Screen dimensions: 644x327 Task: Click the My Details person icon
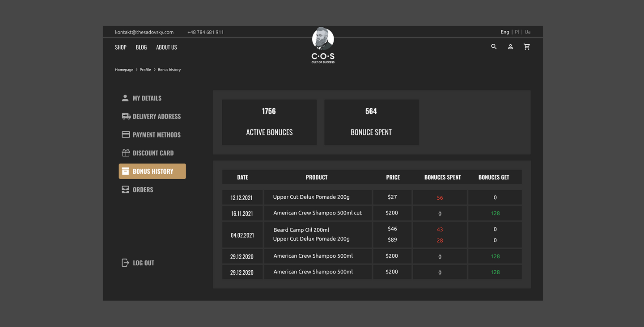click(x=125, y=98)
